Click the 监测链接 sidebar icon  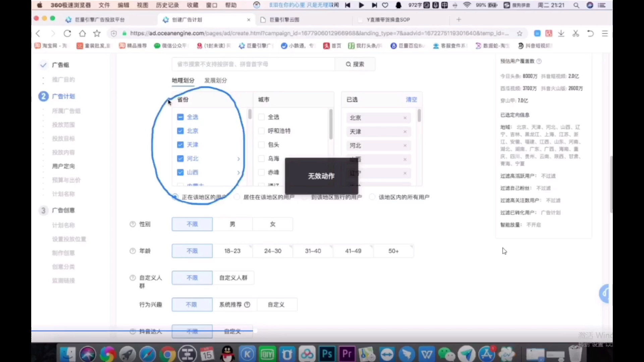(x=63, y=280)
